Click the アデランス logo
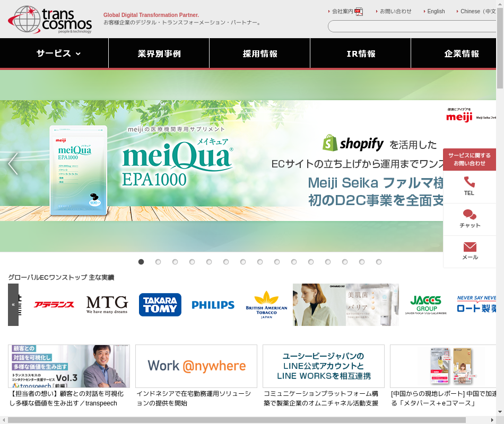Viewport: 504px width, 424px height. pyautogui.click(x=54, y=305)
